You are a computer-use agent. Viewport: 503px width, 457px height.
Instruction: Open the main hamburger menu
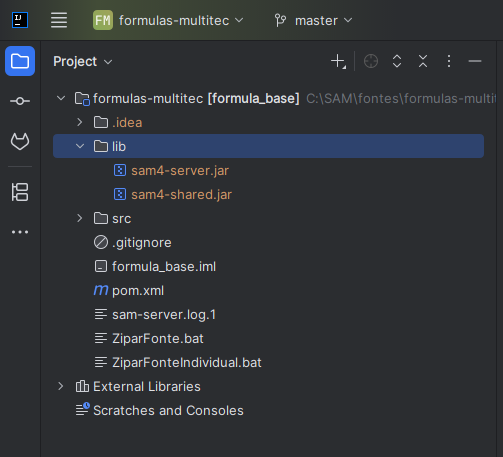[59, 20]
